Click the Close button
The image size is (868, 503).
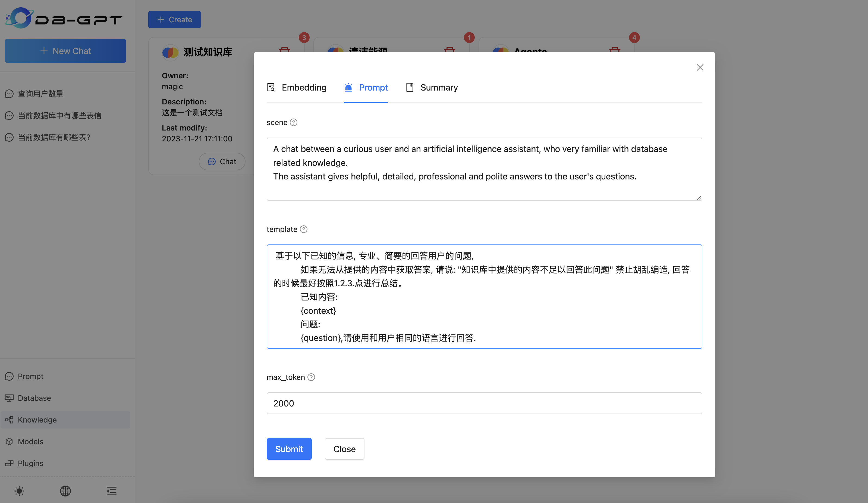pyautogui.click(x=344, y=449)
